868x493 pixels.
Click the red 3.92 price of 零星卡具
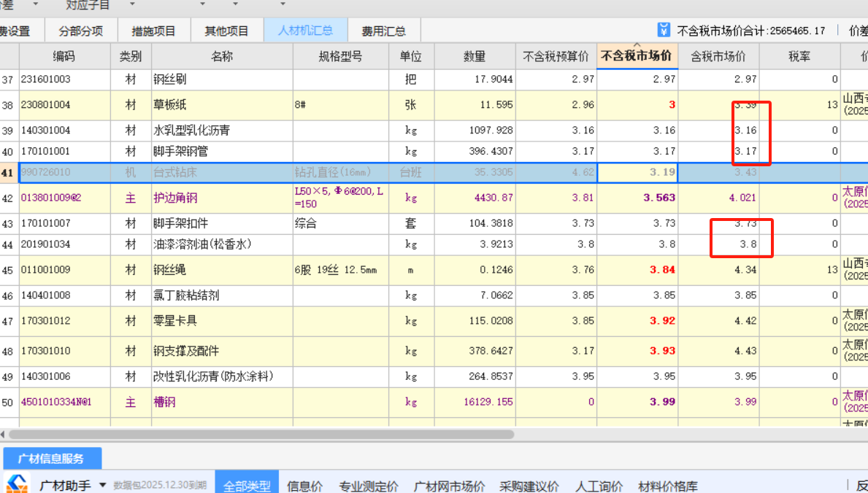[637, 321]
